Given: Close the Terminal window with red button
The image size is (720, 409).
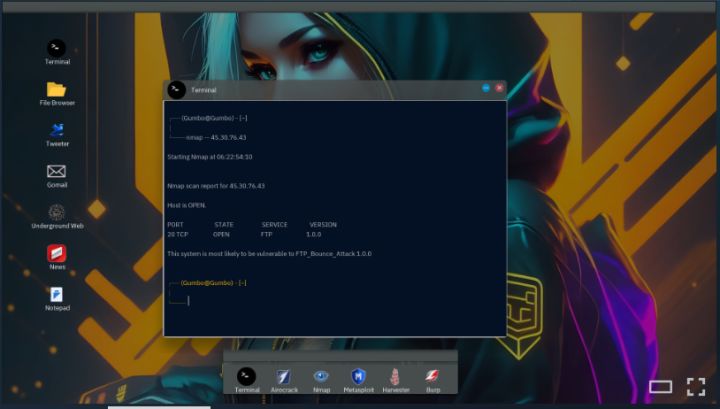Looking at the screenshot, I should pos(499,87).
